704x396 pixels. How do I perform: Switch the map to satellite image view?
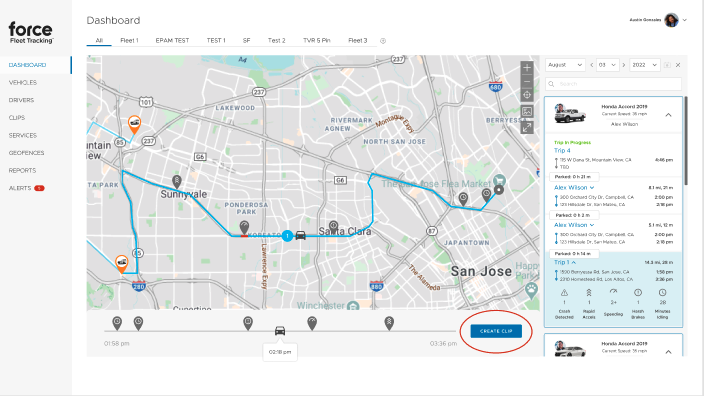coord(527,111)
